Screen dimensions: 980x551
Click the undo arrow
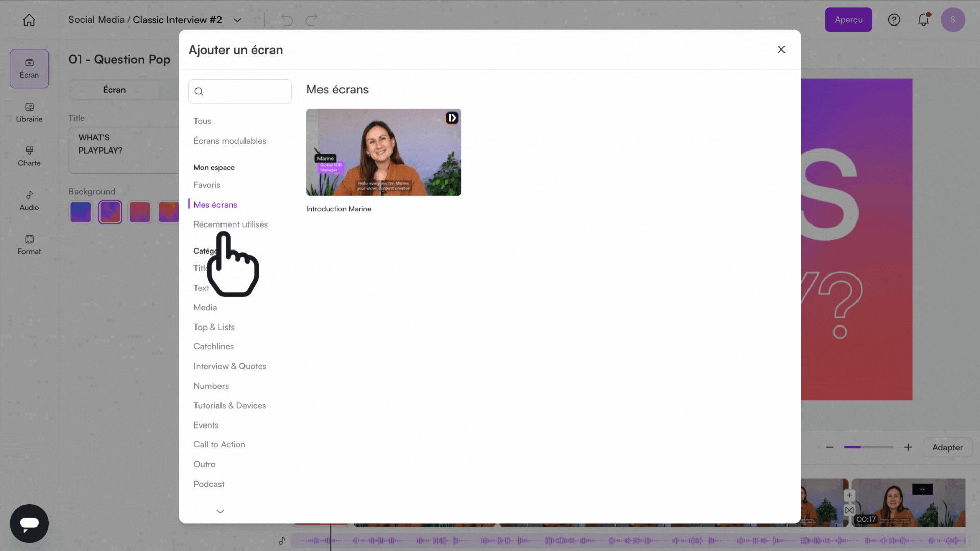(x=286, y=19)
